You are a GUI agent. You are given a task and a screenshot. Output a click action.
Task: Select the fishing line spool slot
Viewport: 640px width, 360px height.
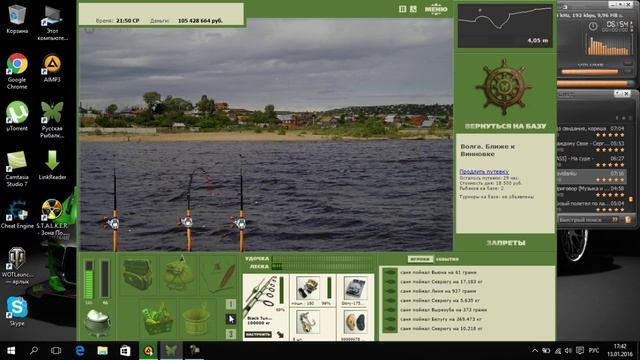pos(355,288)
